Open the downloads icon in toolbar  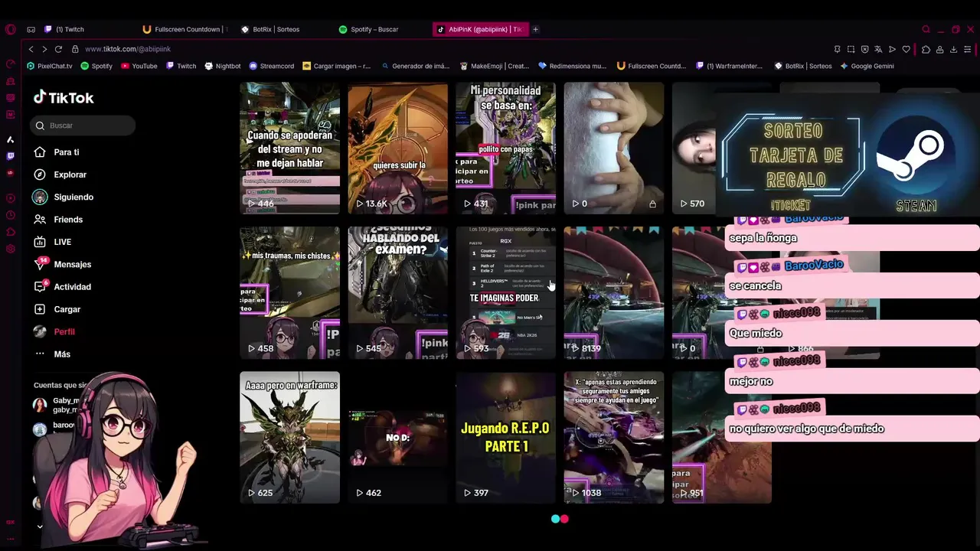click(953, 49)
